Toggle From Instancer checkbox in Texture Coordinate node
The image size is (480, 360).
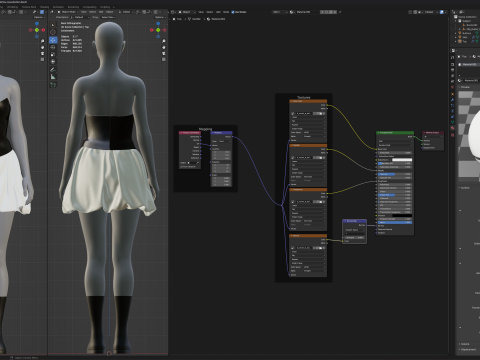click(181, 166)
